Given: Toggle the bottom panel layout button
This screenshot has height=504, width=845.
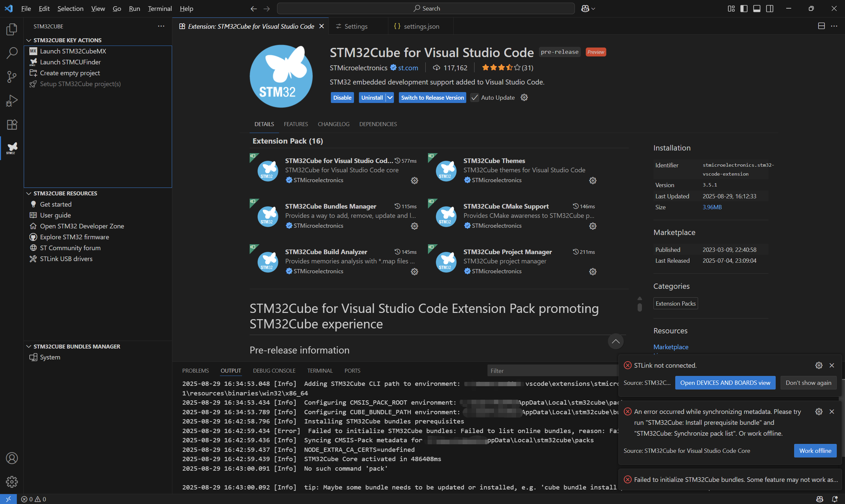Looking at the screenshot, I should click(x=756, y=9).
